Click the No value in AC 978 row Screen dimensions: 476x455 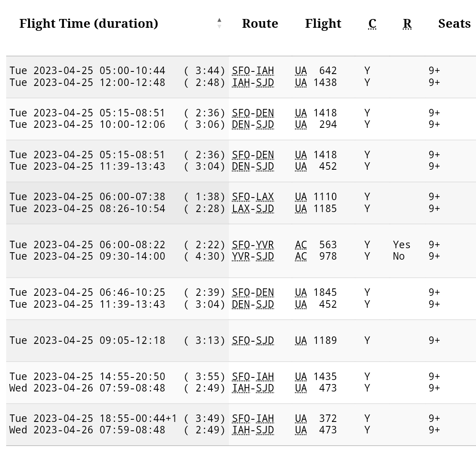(x=399, y=256)
